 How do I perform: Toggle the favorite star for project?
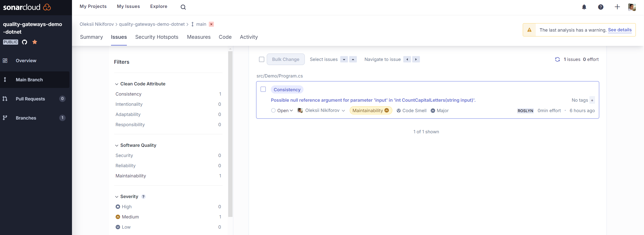point(35,42)
